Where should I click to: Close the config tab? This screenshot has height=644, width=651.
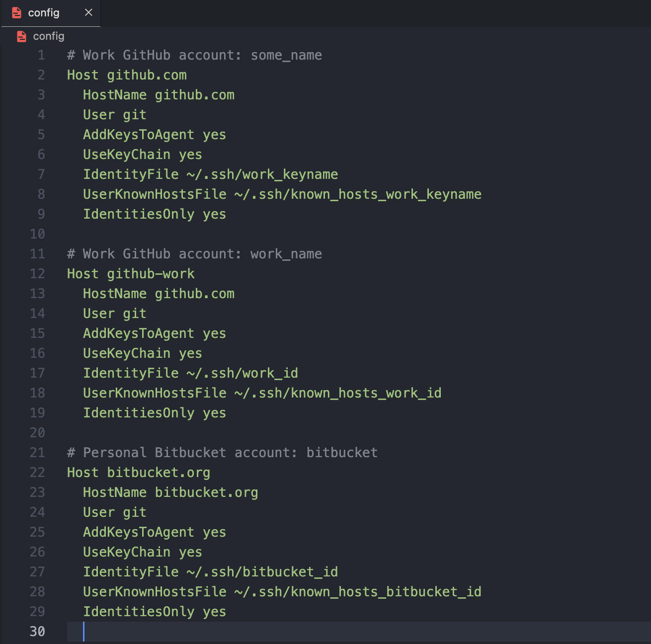click(88, 12)
